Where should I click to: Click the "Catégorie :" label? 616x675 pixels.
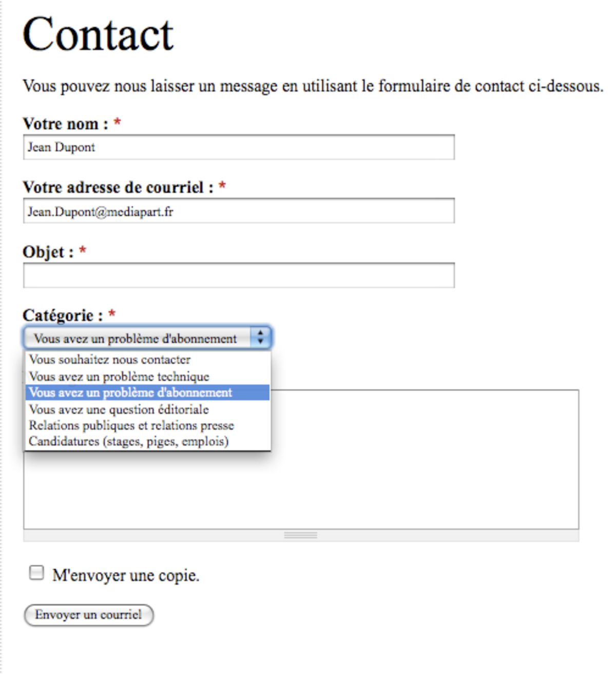[x=63, y=315]
